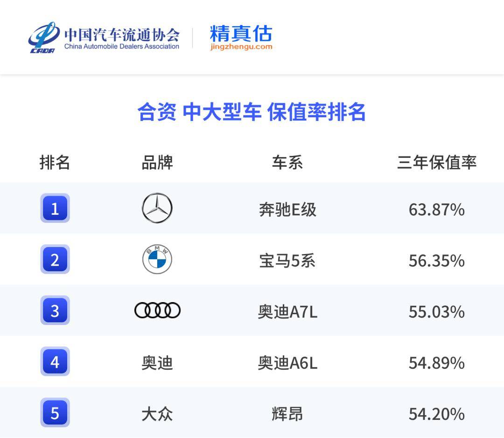
Task: Open the jingzhengu.com link
Action: coord(241,47)
